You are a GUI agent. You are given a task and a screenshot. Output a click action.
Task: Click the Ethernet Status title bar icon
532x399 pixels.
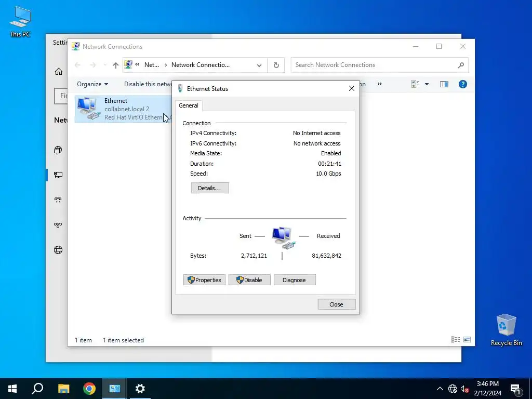tap(180, 88)
